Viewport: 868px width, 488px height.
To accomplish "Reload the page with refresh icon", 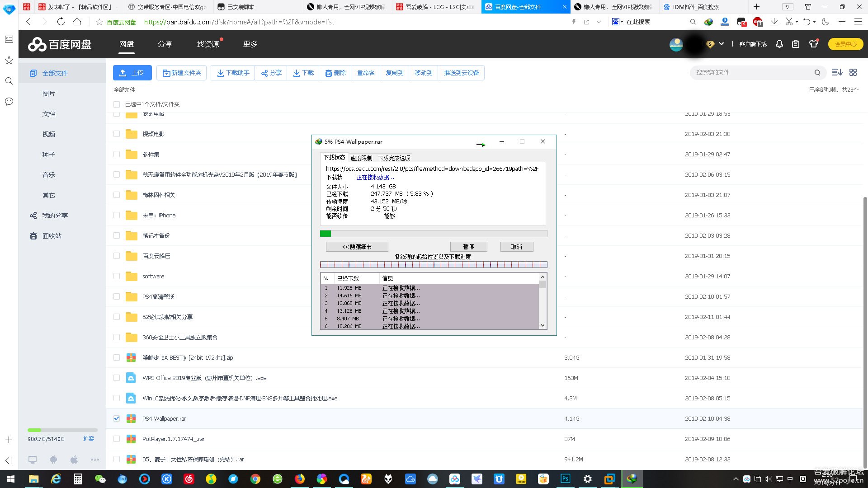I will (61, 22).
